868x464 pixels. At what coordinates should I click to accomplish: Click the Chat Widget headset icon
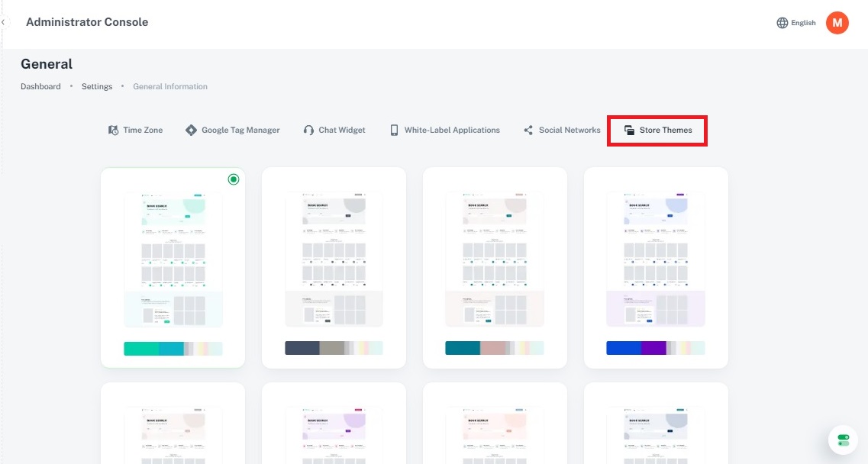[x=308, y=130]
